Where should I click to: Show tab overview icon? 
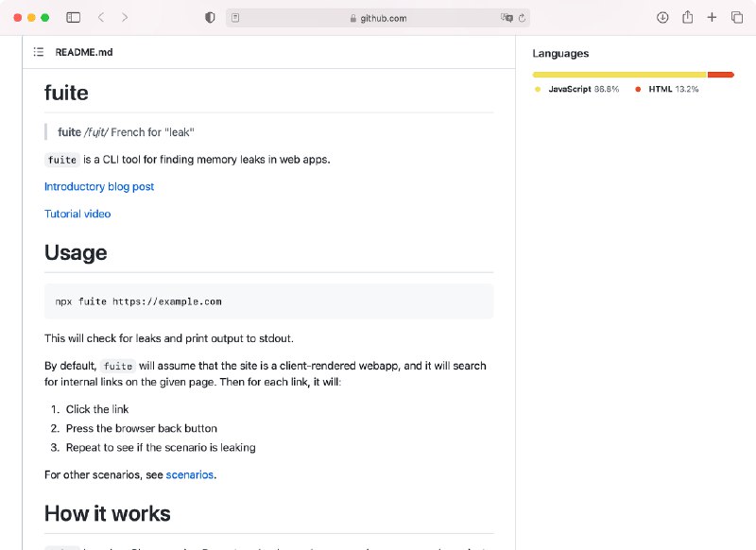[x=737, y=18]
